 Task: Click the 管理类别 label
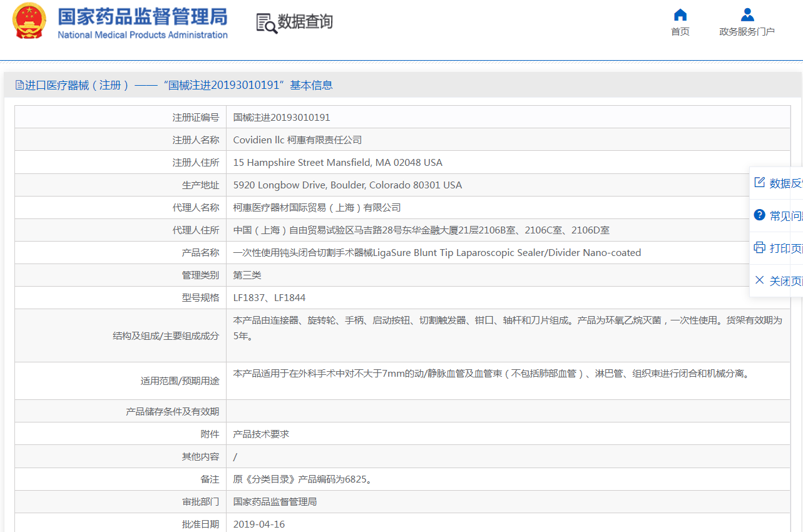click(201, 275)
